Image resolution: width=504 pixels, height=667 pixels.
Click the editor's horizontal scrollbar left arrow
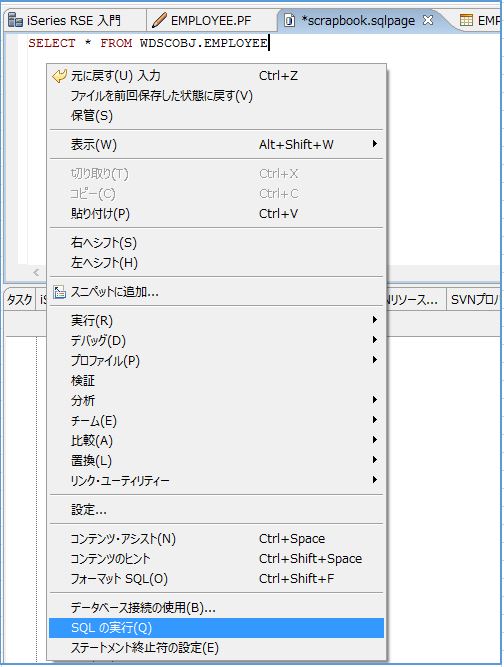[x=36, y=272]
